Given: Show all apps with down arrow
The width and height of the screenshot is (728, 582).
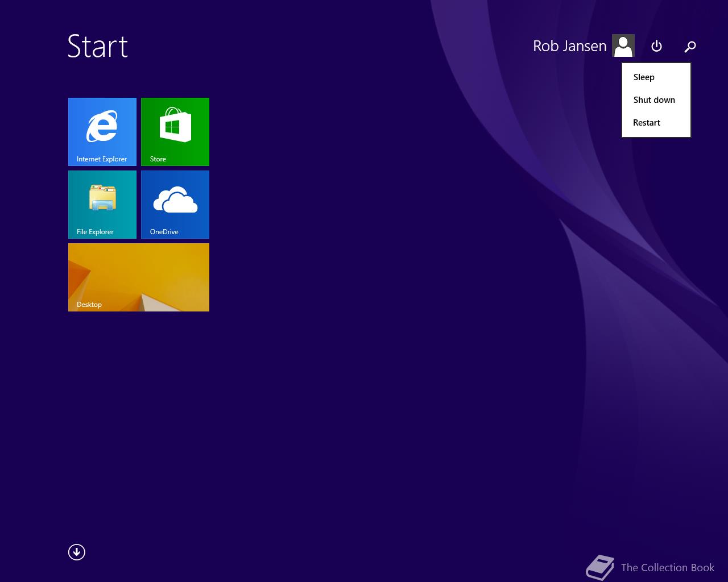Looking at the screenshot, I should 77,552.
